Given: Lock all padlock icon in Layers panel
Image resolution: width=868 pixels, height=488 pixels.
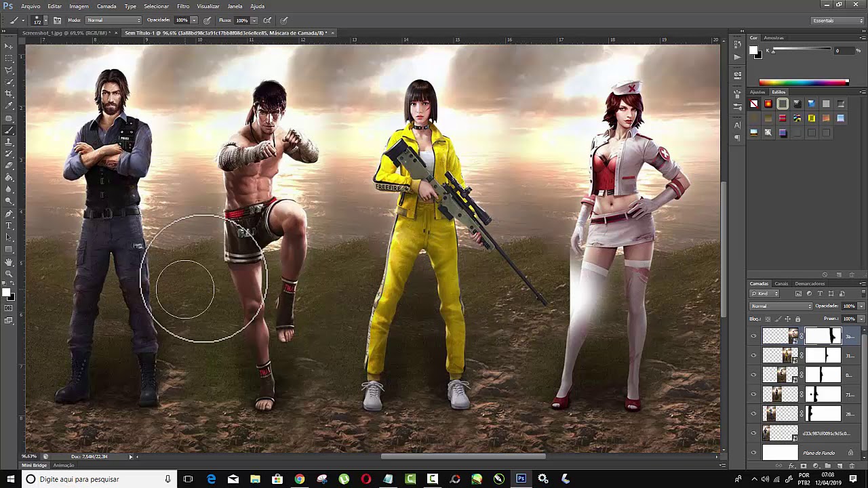Looking at the screenshot, I should click(797, 319).
